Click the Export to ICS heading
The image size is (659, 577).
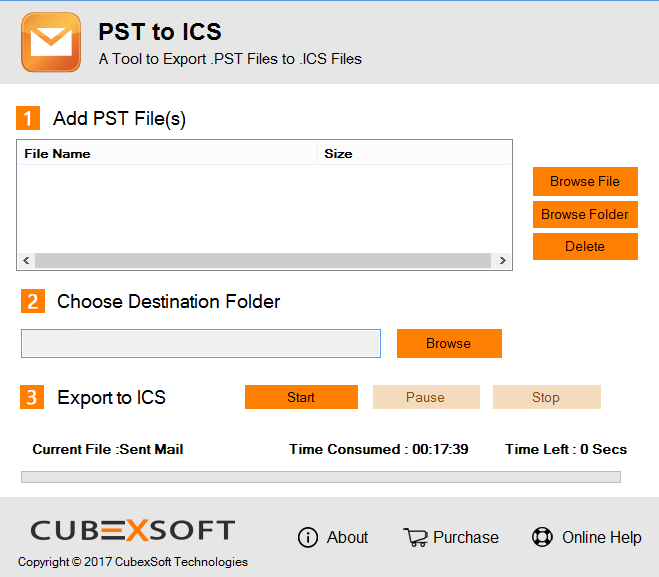pyautogui.click(x=111, y=398)
